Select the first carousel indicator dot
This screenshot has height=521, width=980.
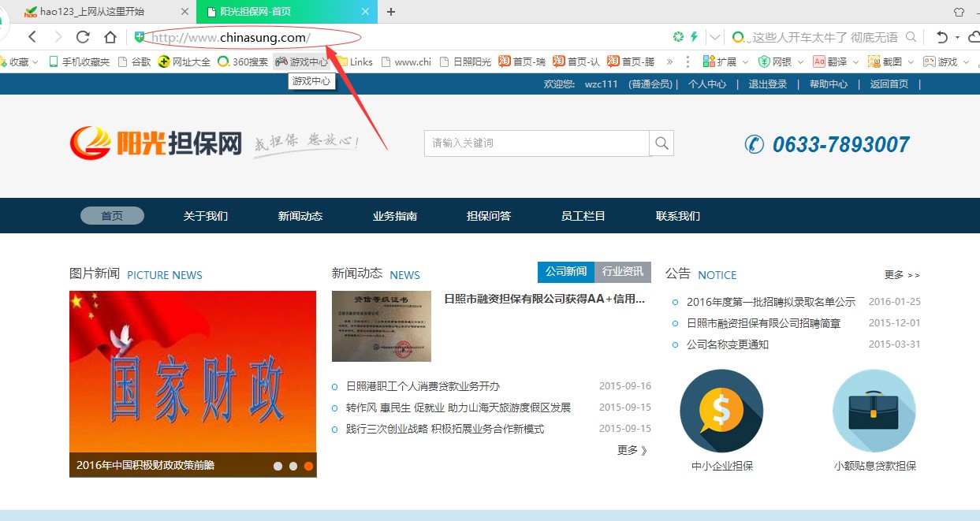[x=278, y=466]
